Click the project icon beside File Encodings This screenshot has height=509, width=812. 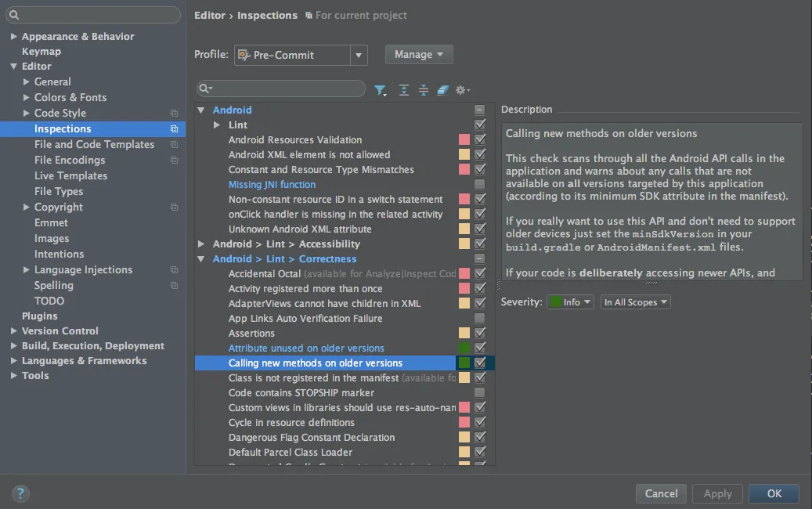pyautogui.click(x=174, y=160)
